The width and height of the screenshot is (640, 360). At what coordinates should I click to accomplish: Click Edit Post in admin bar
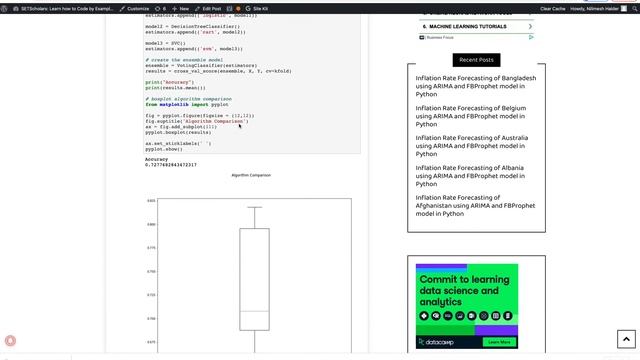208,9
